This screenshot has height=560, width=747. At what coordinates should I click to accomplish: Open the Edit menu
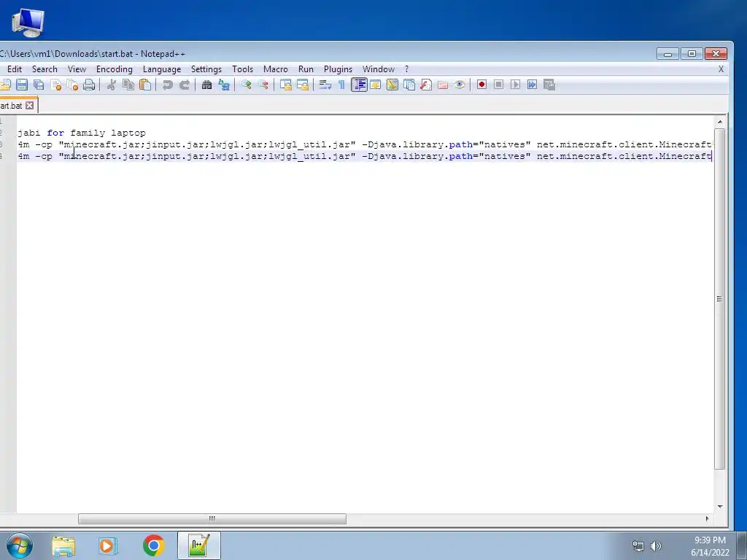15,69
